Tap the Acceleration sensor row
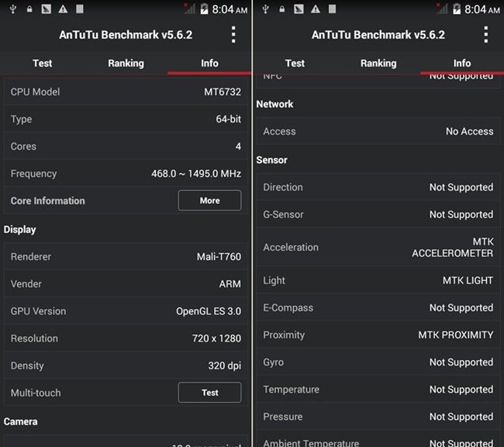Image resolution: width=504 pixels, height=447 pixels. click(378, 248)
